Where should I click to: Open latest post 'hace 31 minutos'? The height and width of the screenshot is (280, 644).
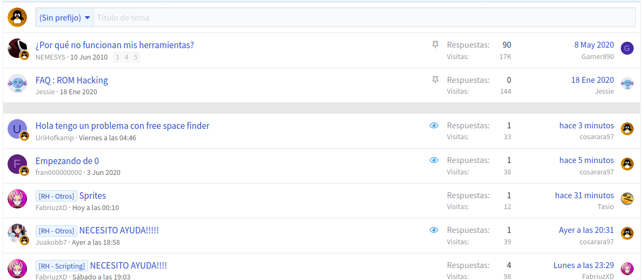tap(584, 196)
